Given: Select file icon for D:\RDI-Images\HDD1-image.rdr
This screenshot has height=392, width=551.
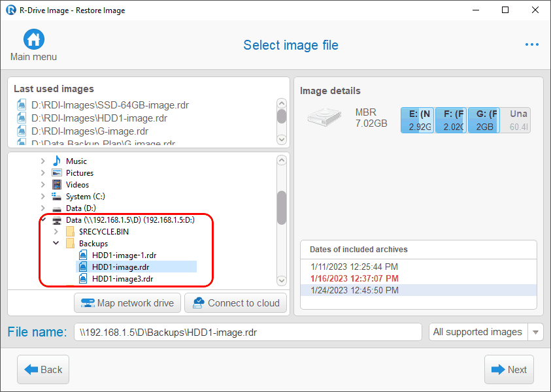Looking at the screenshot, I should 22,118.
